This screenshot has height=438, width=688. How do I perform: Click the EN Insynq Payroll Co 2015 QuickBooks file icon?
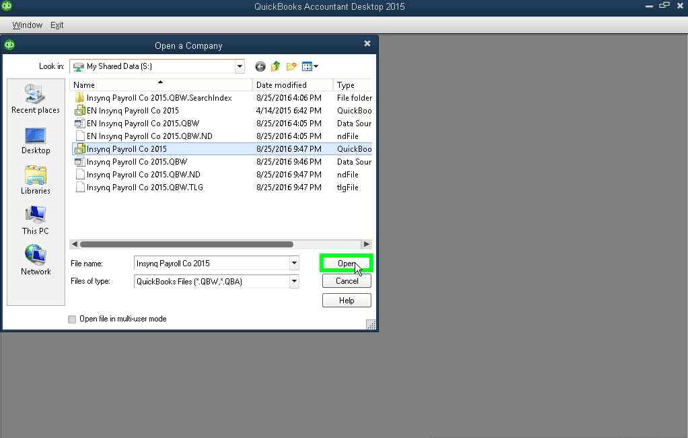pos(79,110)
